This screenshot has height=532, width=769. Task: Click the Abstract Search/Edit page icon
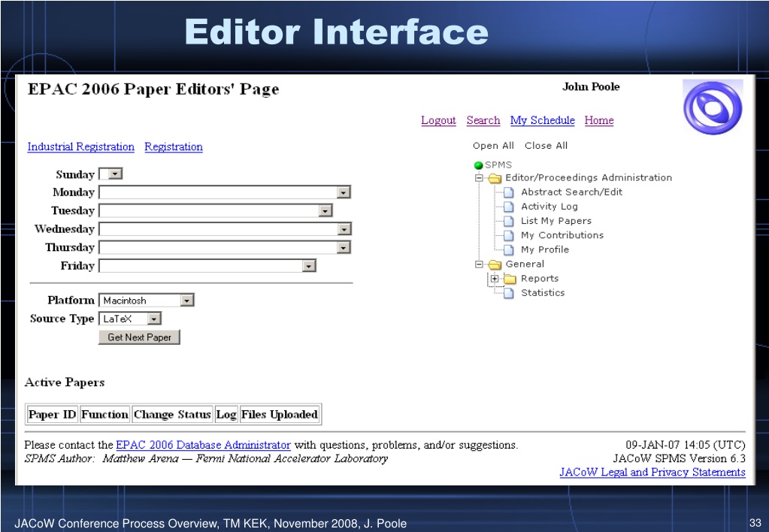coord(509,192)
